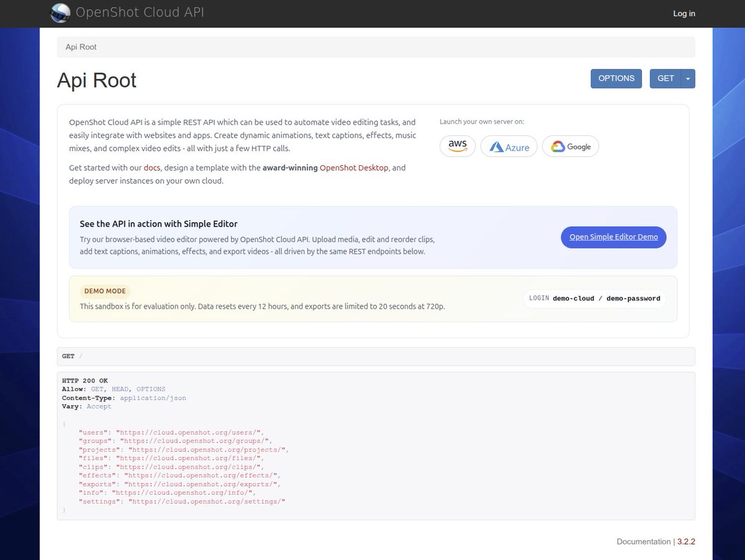Click the Log in link
This screenshot has width=745, height=560.
coord(684,13)
